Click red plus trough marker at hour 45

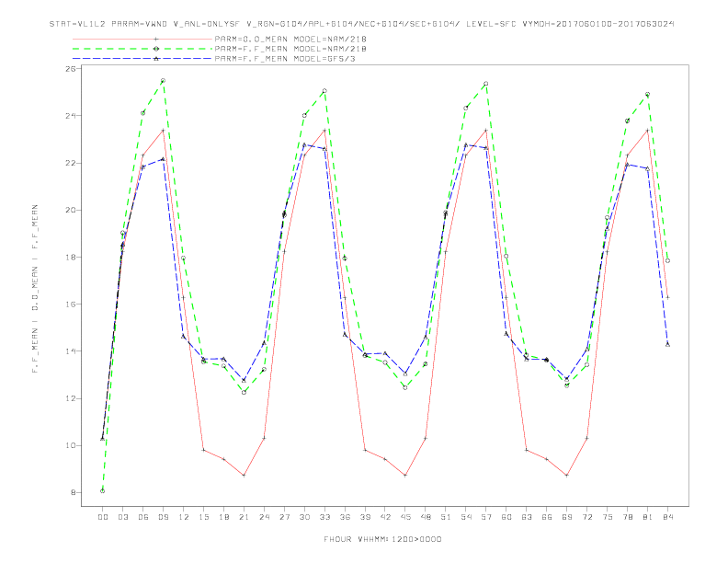[x=405, y=476]
